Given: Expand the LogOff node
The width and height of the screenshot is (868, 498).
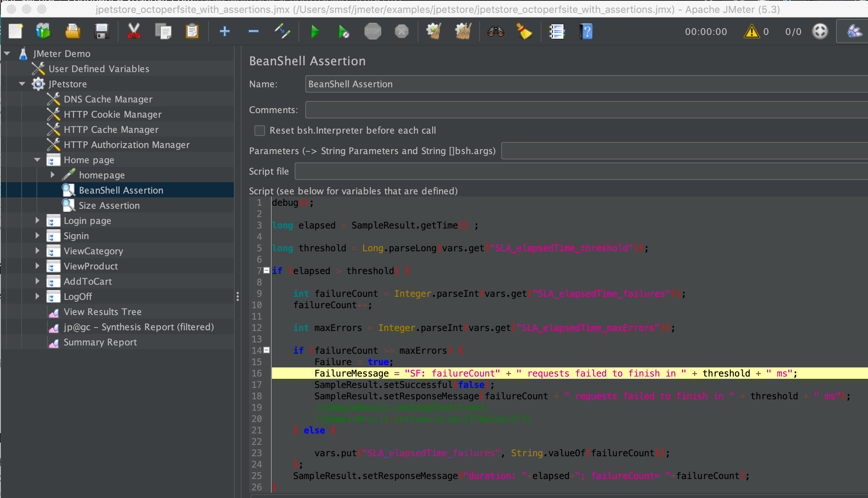Looking at the screenshot, I should (38, 296).
